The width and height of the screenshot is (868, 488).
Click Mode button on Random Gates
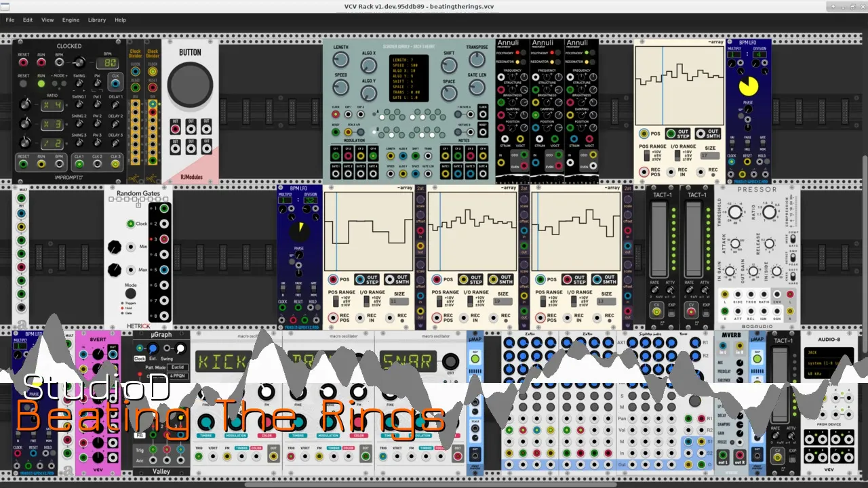click(x=131, y=294)
